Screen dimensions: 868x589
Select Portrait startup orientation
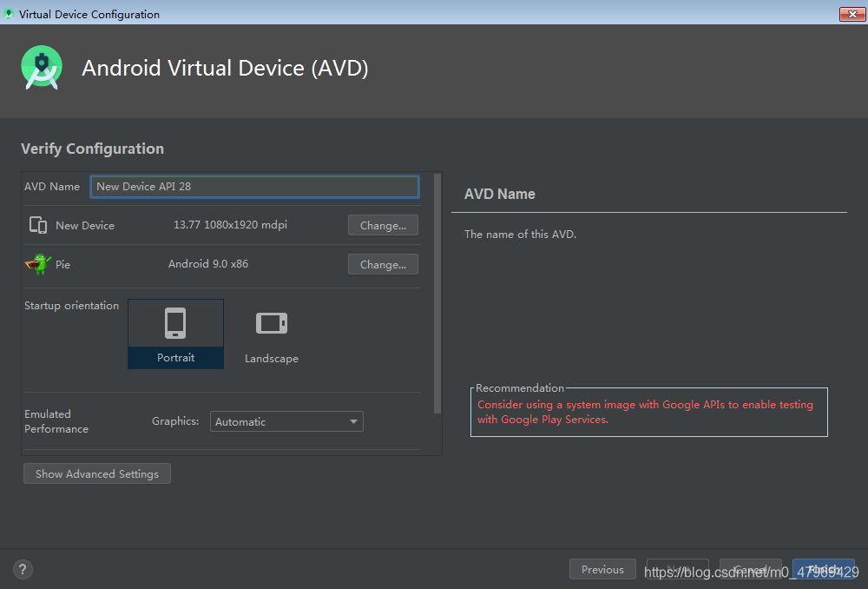[175, 334]
